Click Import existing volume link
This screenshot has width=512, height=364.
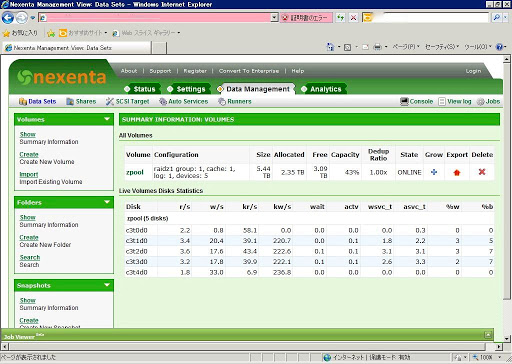click(29, 174)
